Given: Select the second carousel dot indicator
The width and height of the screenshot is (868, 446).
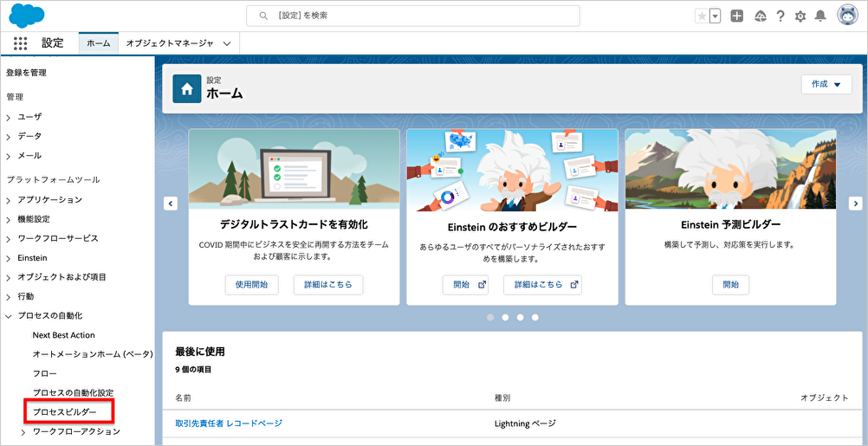Looking at the screenshot, I should point(505,318).
